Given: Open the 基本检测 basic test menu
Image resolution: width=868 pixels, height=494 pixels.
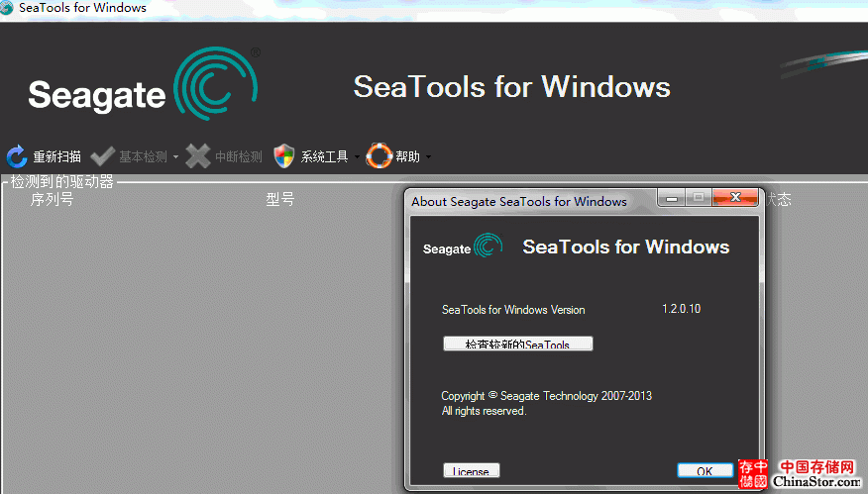Looking at the screenshot, I should tap(143, 157).
